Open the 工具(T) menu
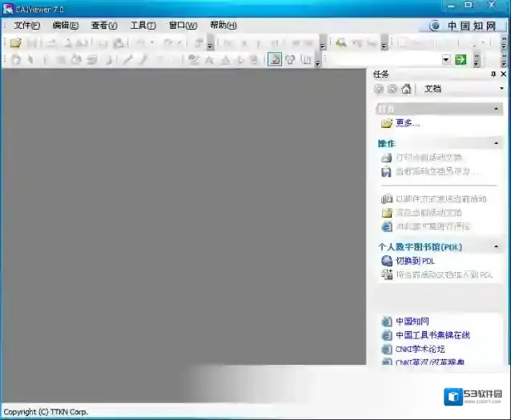The image size is (511, 420). pos(143,25)
